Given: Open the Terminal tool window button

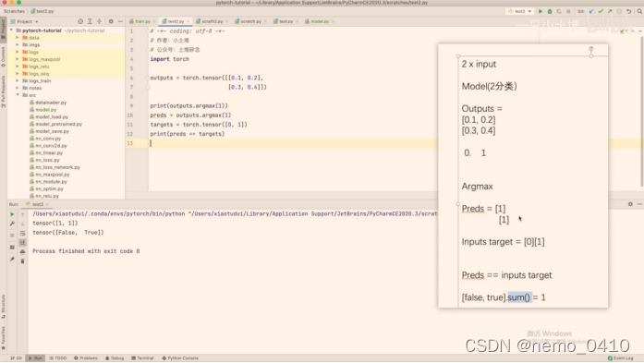Looking at the screenshot, I should coord(142,358).
